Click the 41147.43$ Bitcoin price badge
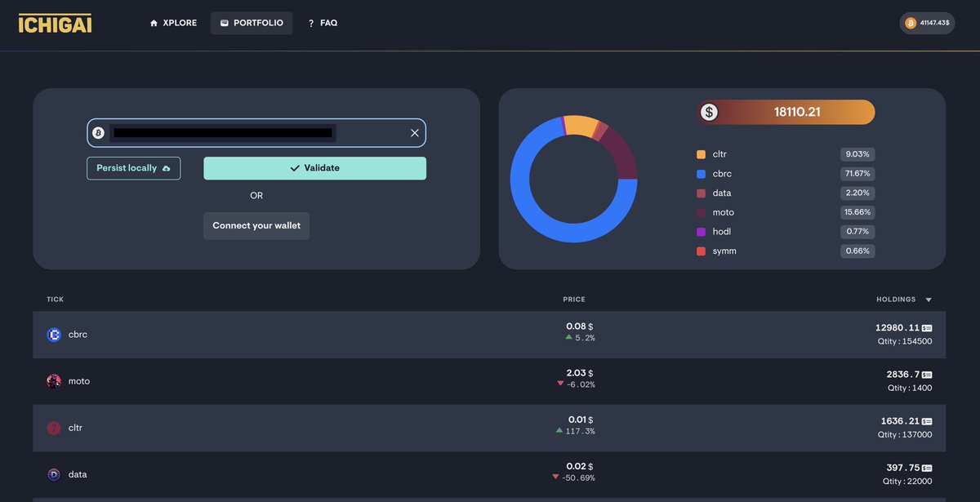Image resolution: width=980 pixels, height=502 pixels. (927, 23)
